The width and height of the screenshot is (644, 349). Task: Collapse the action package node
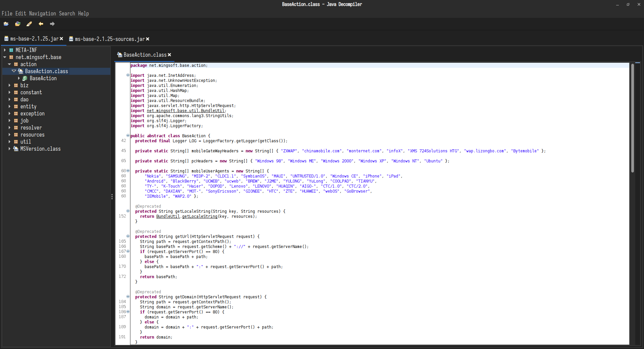pyautogui.click(x=9, y=64)
